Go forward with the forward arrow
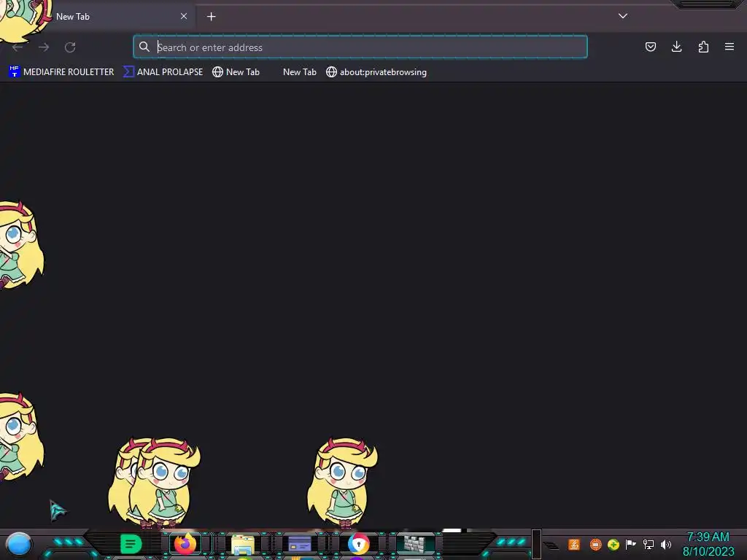 tap(44, 47)
